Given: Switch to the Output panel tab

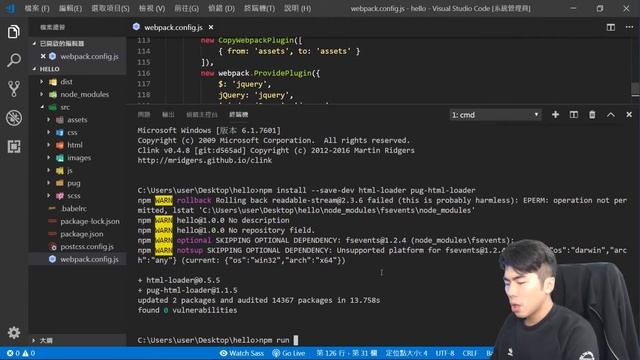Looking at the screenshot, I should (168, 115).
